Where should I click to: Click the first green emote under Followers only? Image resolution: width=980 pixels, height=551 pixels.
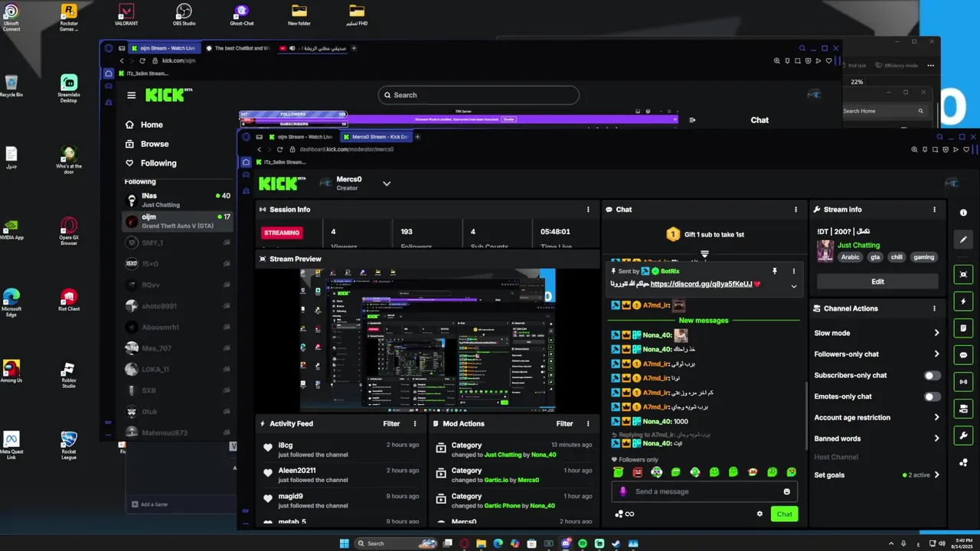coord(619,472)
